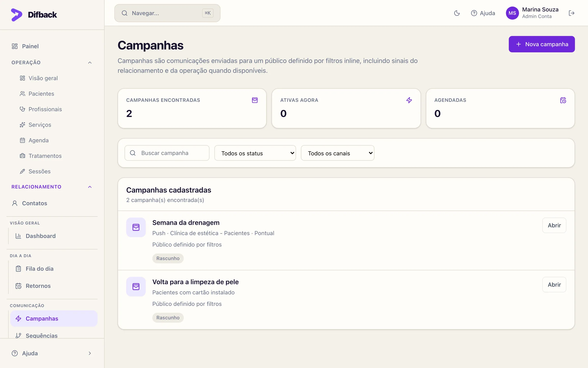Click the calendar-clock icon in Agendadas card

(563, 100)
